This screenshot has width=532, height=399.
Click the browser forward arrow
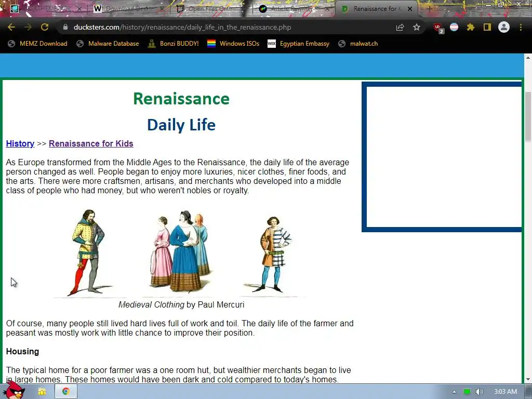(28, 27)
